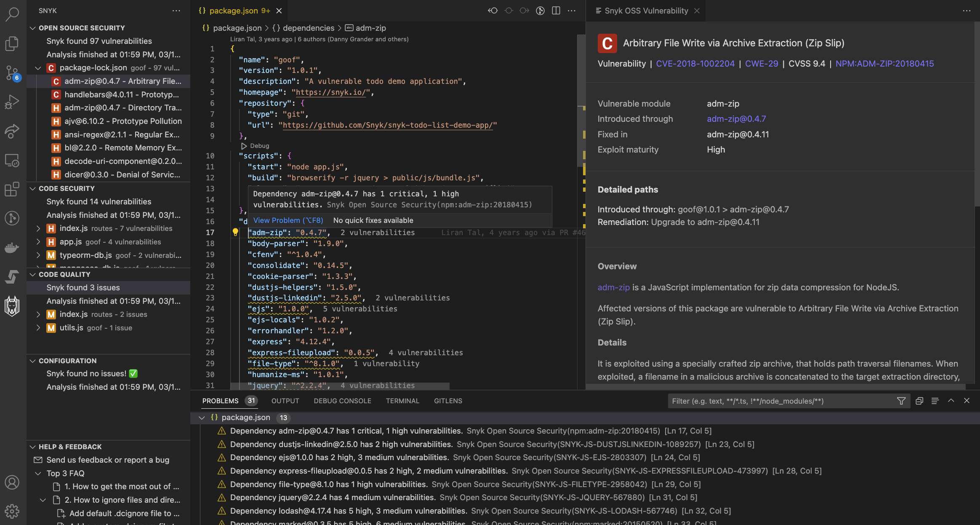980x525 pixels.
Task: Expand typeorm-db.js vulnerabilities
Action: [x=38, y=255]
